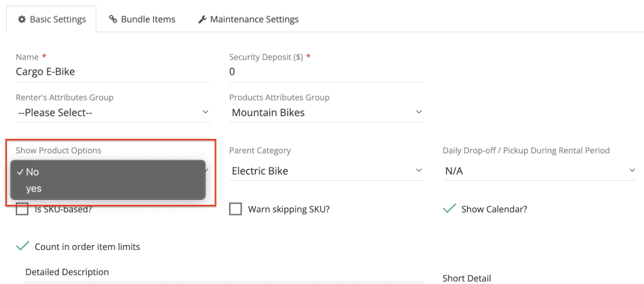Open the Parent Category dropdown showing Electric Bike

tap(326, 170)
